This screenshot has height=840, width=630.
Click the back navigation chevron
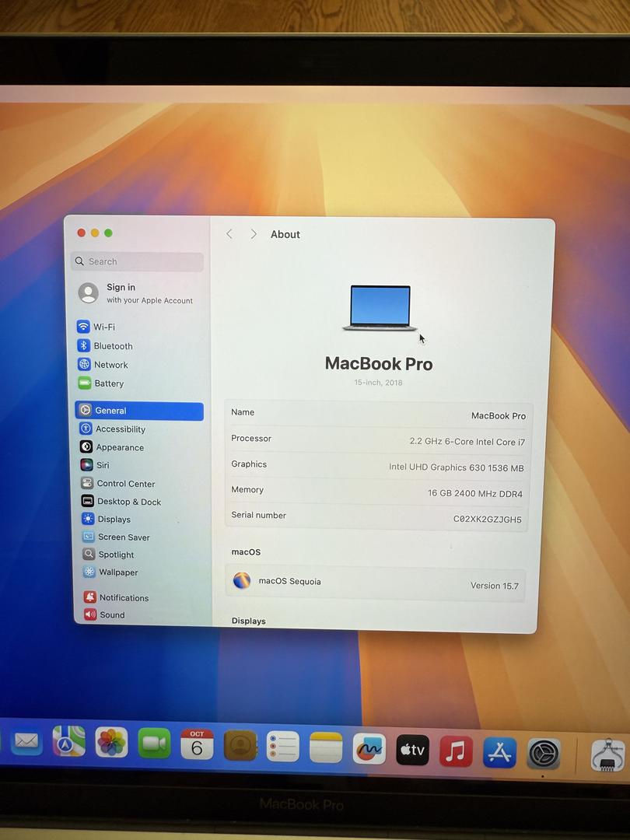coord(229,234)
